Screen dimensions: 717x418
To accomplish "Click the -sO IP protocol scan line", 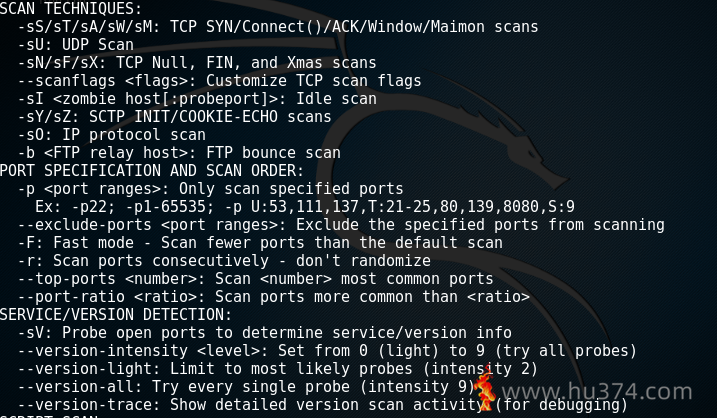I will (x=112, y=135).
